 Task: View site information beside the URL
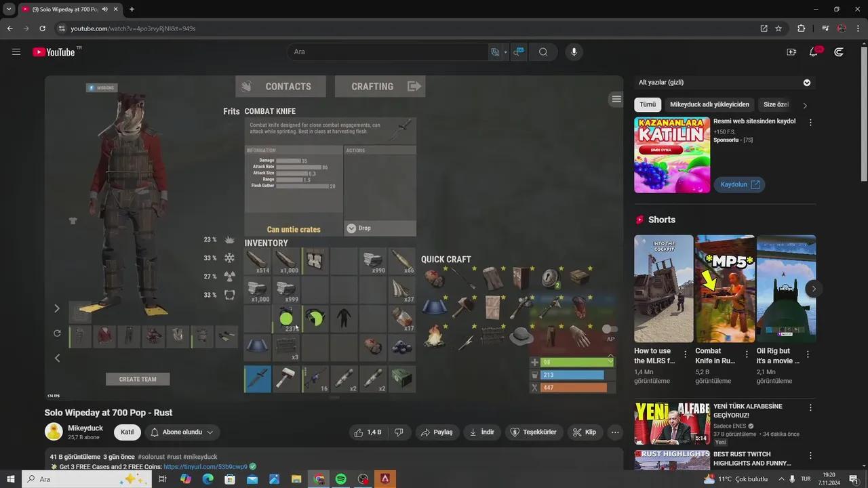click(62, 28)
